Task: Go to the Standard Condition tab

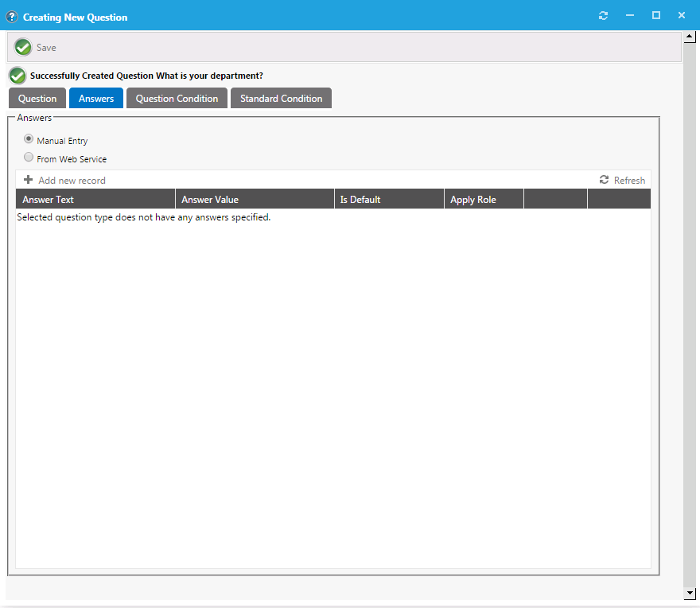Action: [281, 99]
